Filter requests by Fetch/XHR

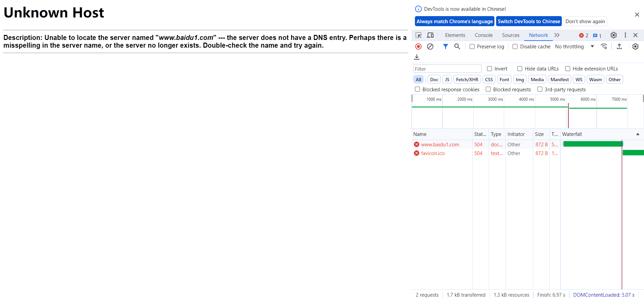[467, 80]
